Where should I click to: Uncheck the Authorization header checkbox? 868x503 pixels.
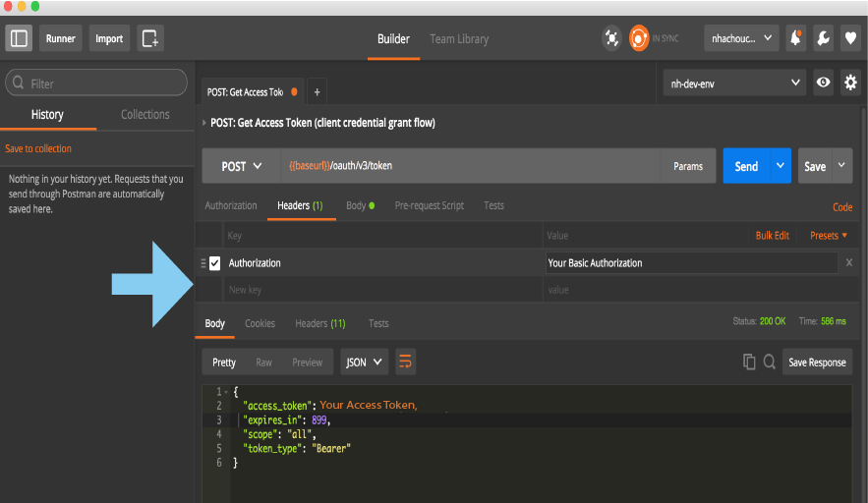(x=215, y=263)
